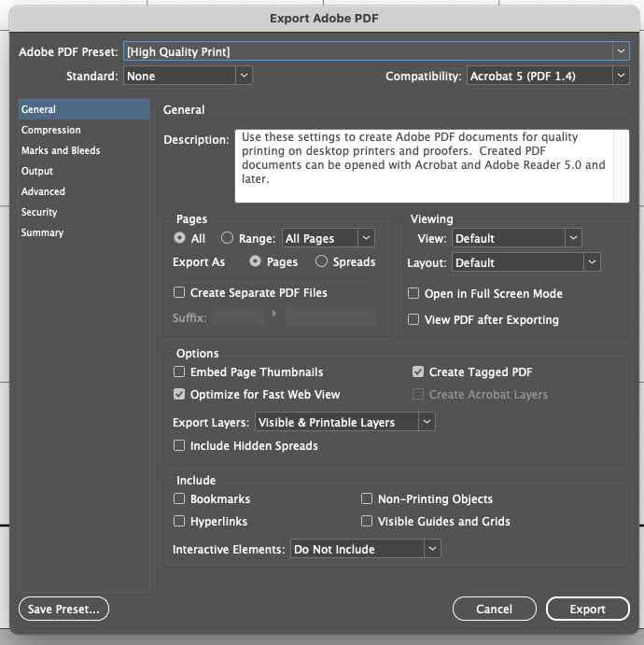
Task: Uncheck Create Tagged PDF
Action: point(418,372)
